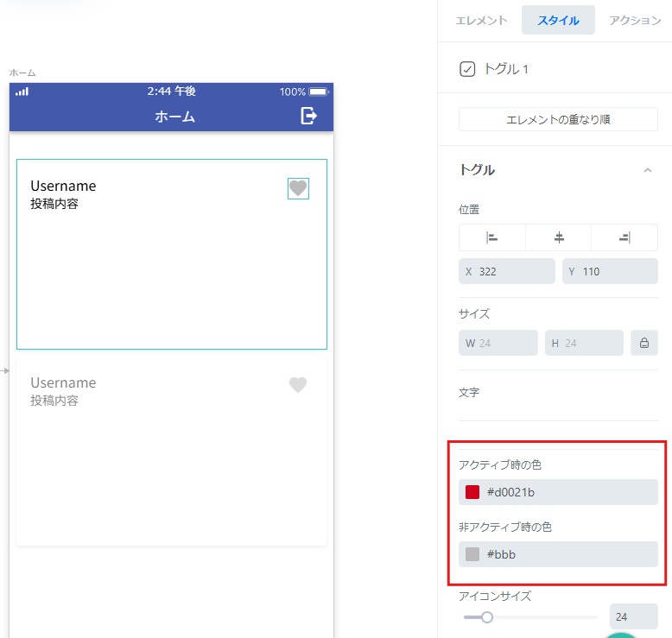Click the battery icon in status bar
The height and width of the screenshot is (638, 672).
tap(319, 92)
